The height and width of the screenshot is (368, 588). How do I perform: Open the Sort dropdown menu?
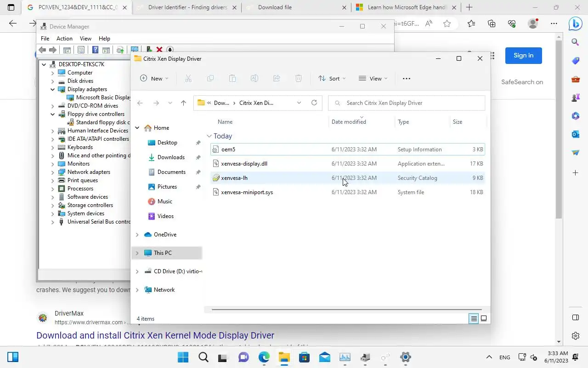coord(332,79)
